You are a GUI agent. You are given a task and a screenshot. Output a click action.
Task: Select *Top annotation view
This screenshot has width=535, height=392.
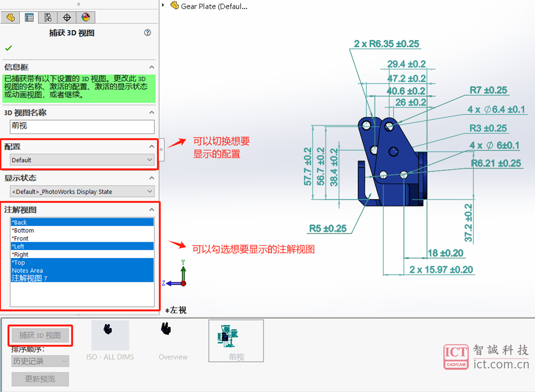[x=82, y=262]
